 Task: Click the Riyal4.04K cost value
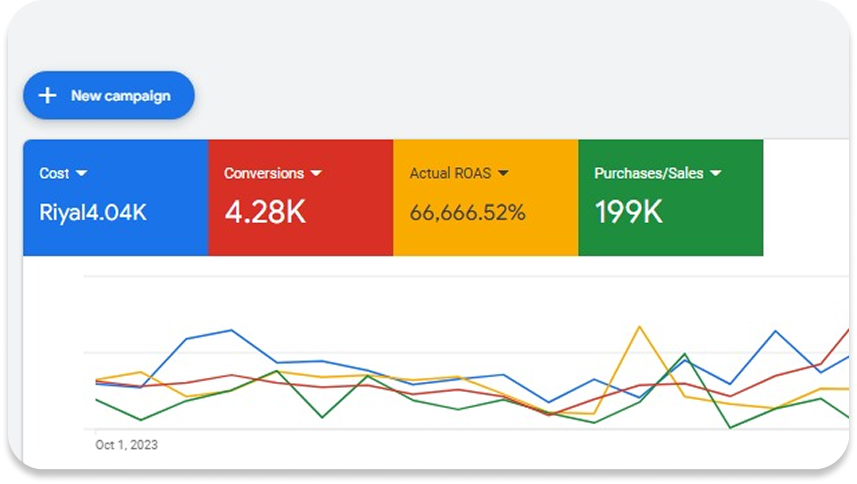[92, 212]
